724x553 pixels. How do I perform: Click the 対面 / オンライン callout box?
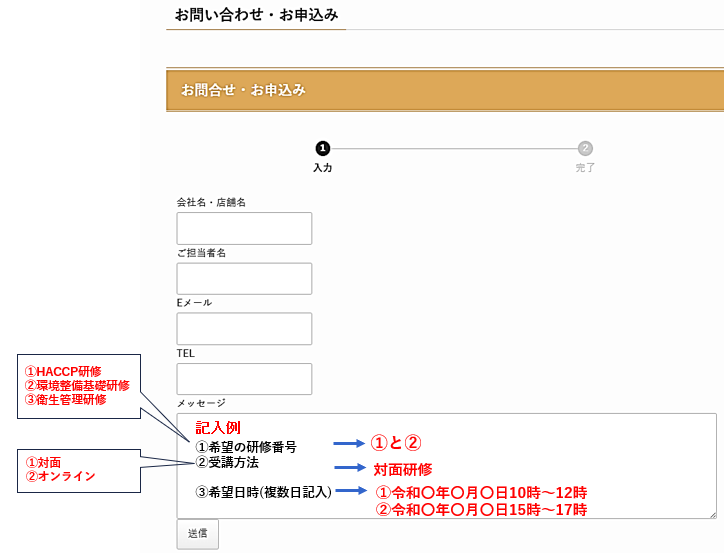(78, 469)
